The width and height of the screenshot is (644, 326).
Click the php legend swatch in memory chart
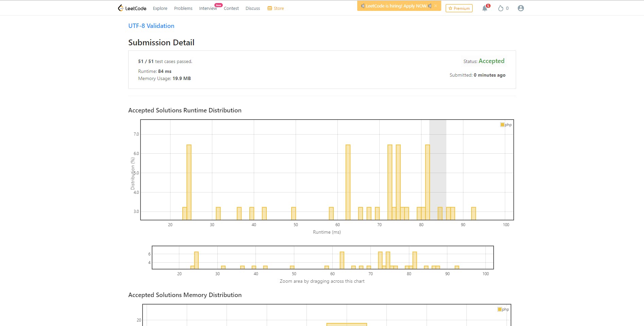click(499, 309)
